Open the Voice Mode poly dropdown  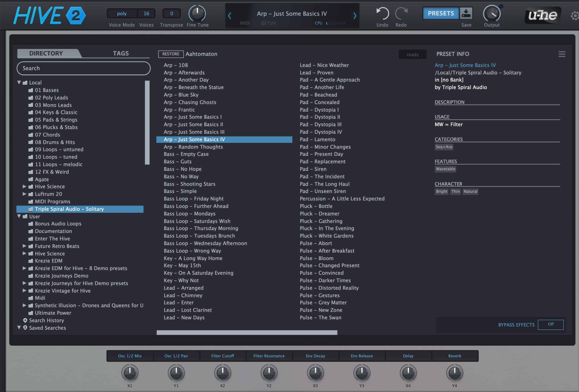point(122,13)
